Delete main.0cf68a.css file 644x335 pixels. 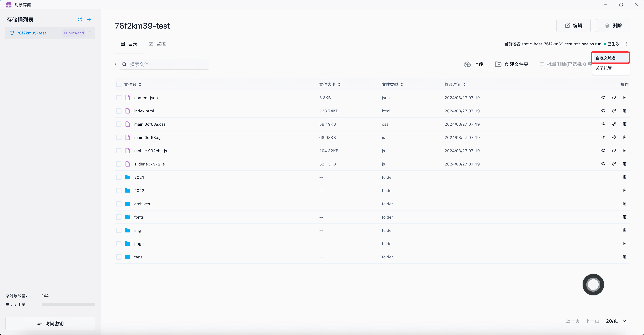[x=625, y=124]
